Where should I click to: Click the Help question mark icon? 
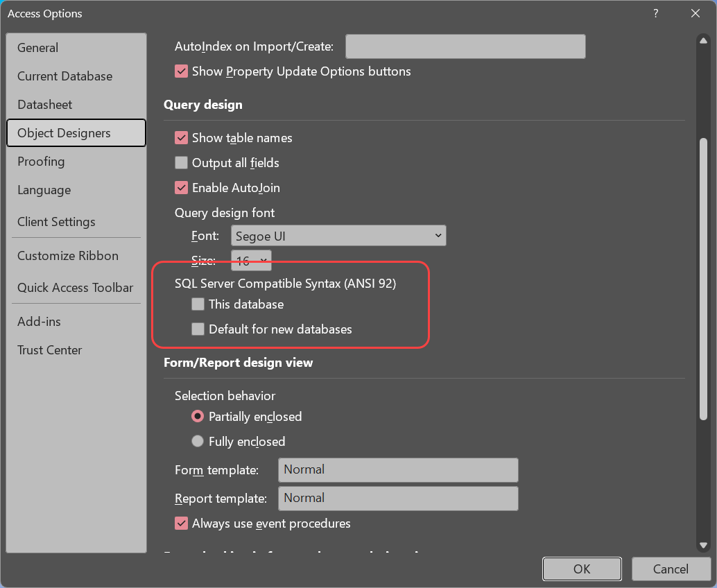[x=655, y=13]
